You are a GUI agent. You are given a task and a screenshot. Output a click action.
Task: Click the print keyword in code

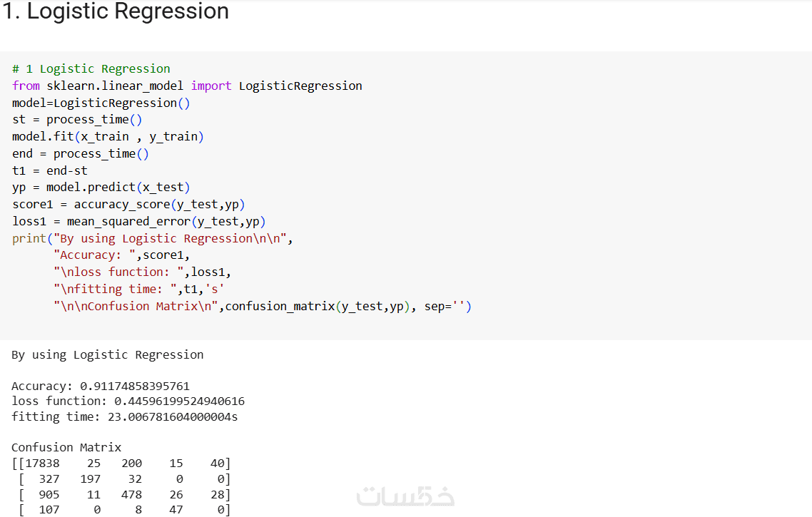coord(29,239)
